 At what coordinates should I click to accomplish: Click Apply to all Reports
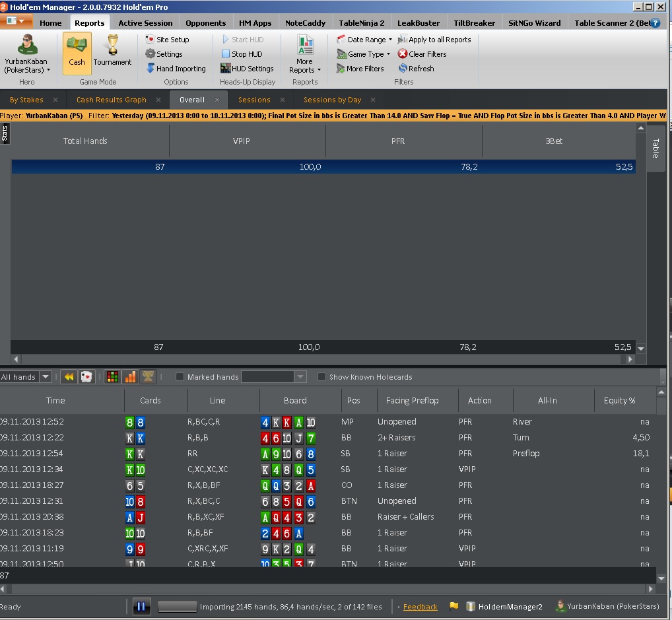[434, 40]
